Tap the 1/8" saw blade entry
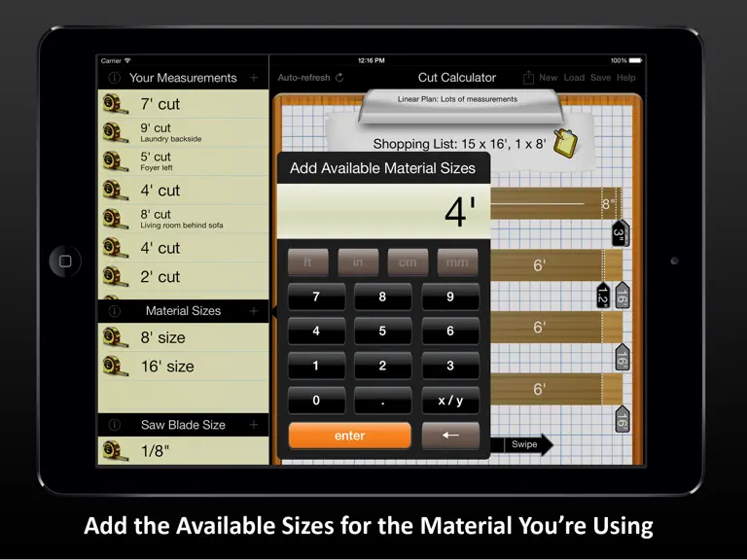Image resolution: width=747 pixels, height=560 pixels. coord(184,450)
